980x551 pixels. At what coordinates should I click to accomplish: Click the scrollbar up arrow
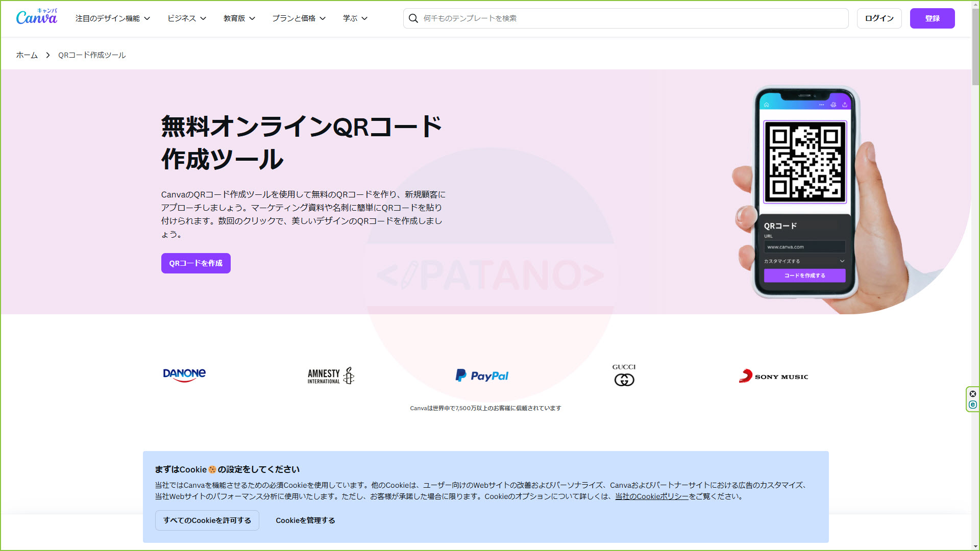975,4
